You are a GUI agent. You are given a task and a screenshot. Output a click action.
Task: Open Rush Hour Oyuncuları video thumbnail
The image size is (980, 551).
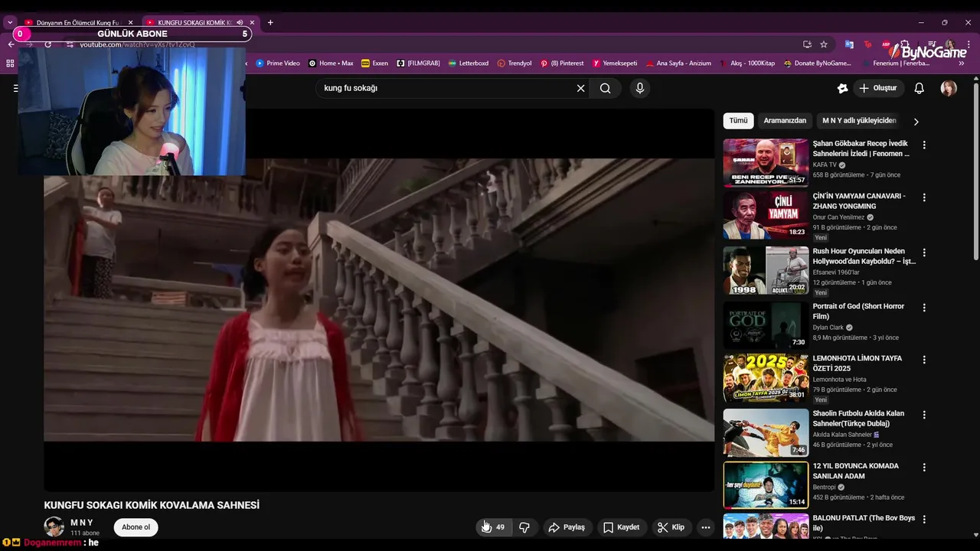(766, 270)
